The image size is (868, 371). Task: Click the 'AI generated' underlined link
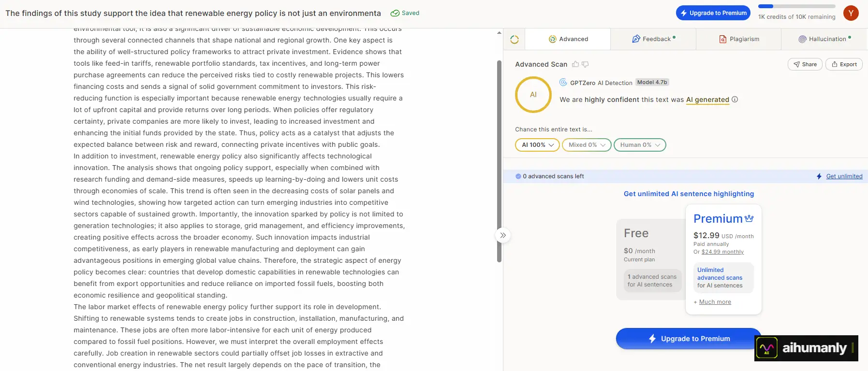point(707,100)
